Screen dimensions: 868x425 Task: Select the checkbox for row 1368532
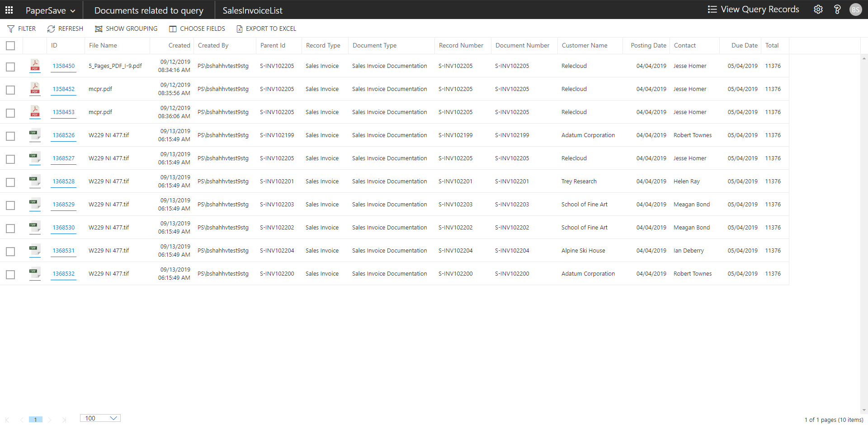pyautogui.click(x=10, y=275)
